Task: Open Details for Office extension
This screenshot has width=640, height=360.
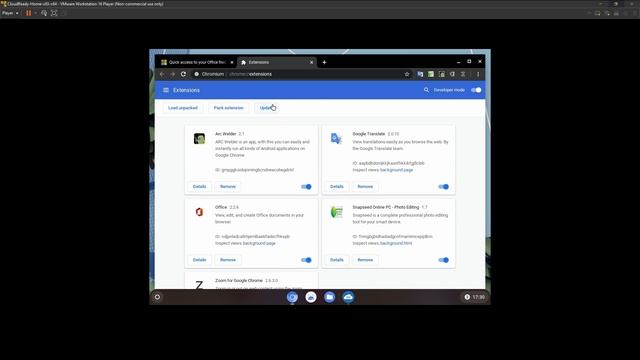Action: coord(199,260)
